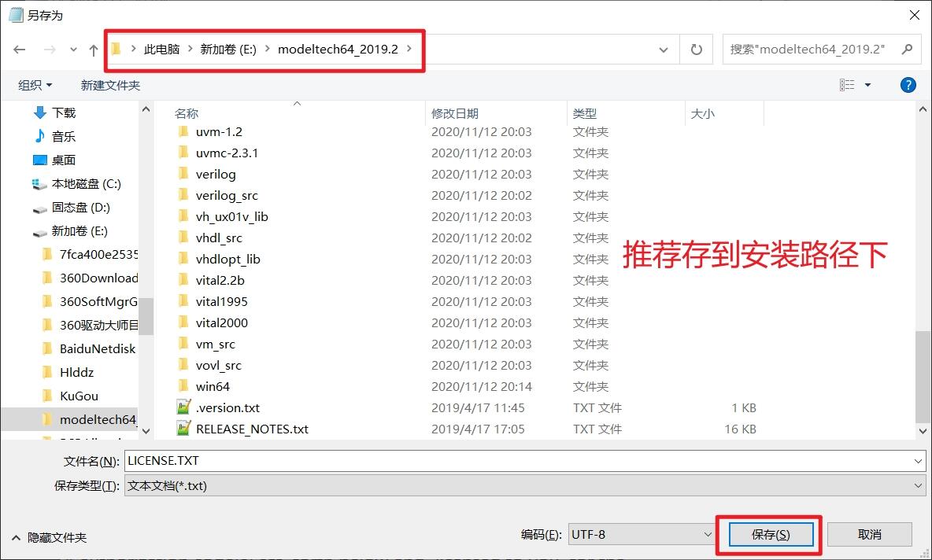Click the vhdlopt_lib folder icon
This screenshot has height=560, width=932.
pyautogui.click(x=183, y=259)
